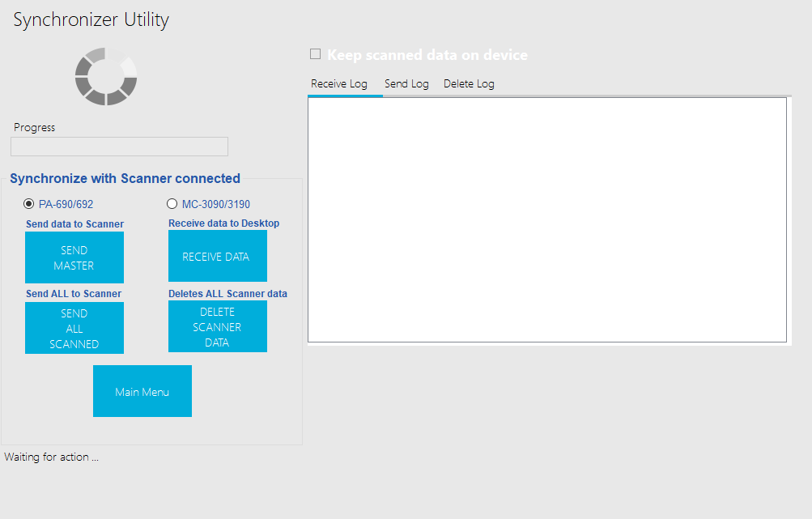Hit the SEND ALL SCANNED button

tap(74, 328)
